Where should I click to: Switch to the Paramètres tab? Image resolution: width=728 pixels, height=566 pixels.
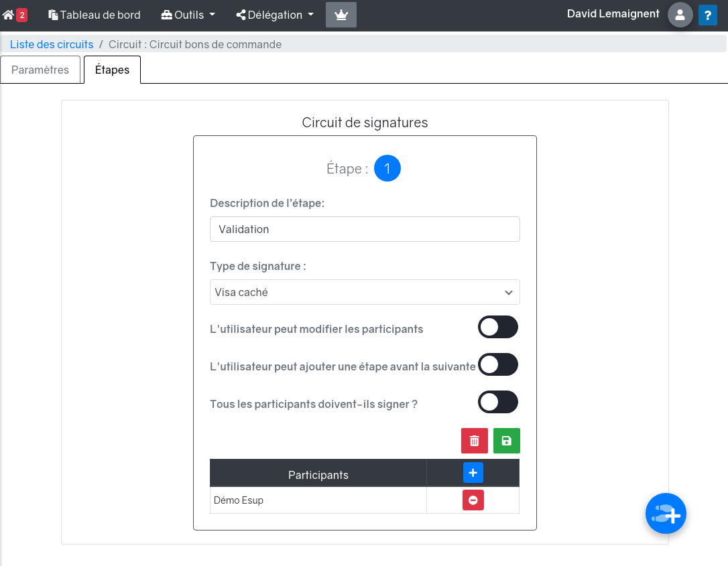pyautogui.click(x=40, y=70)
